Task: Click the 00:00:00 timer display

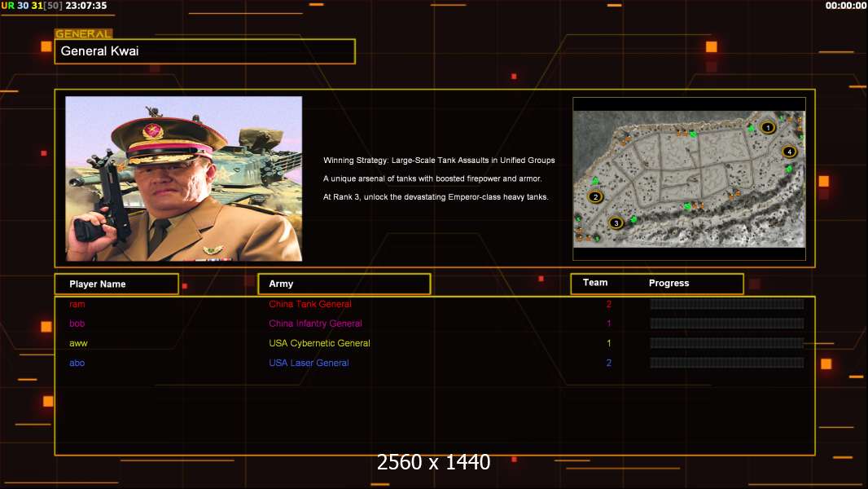Action: pos(845,6)
